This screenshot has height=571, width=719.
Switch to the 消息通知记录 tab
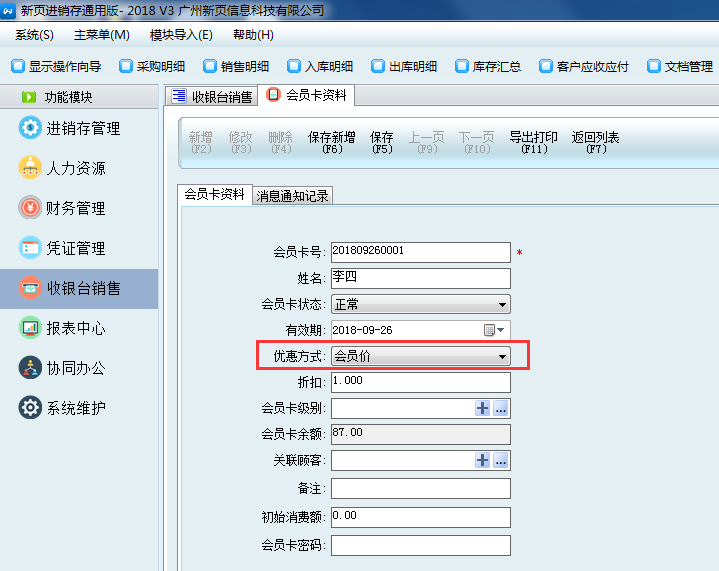[292, 196]
